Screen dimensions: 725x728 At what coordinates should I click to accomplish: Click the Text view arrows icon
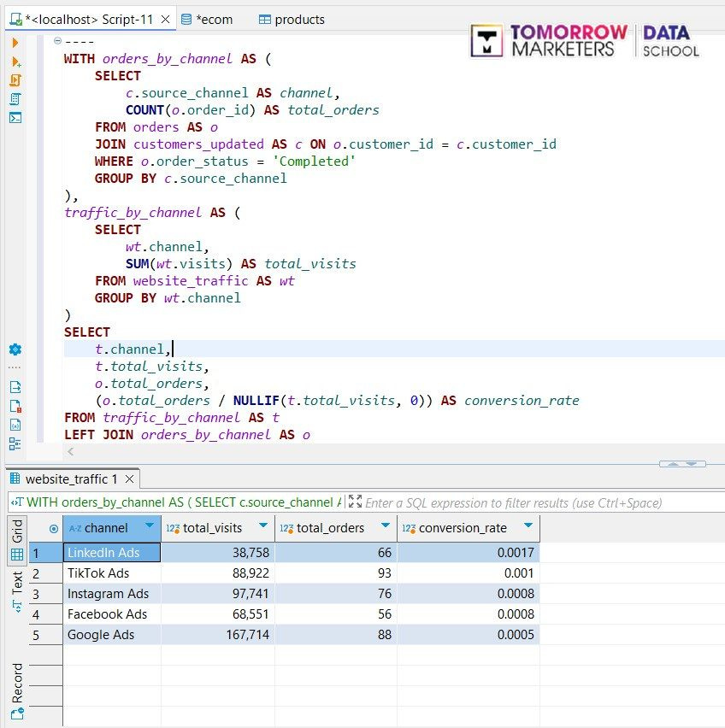(x=17, y=606)
